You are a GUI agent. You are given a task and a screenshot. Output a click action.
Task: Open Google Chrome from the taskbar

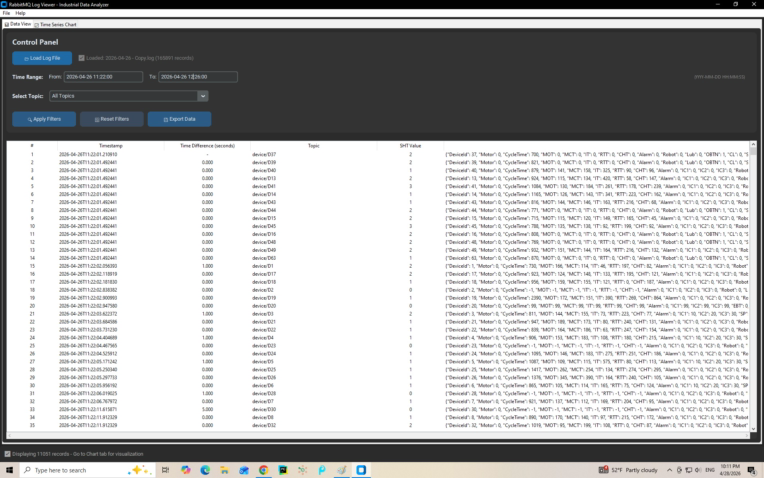pos(264,470)
